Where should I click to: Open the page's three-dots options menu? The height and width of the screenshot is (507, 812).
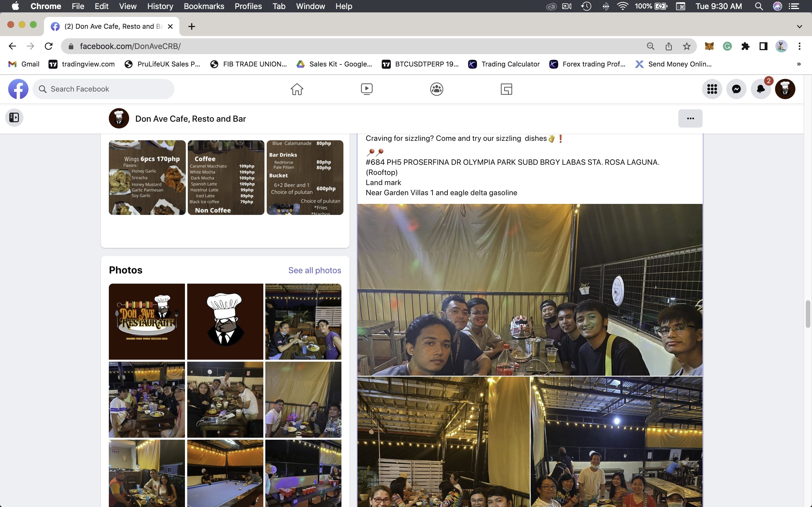click(690, 118)
